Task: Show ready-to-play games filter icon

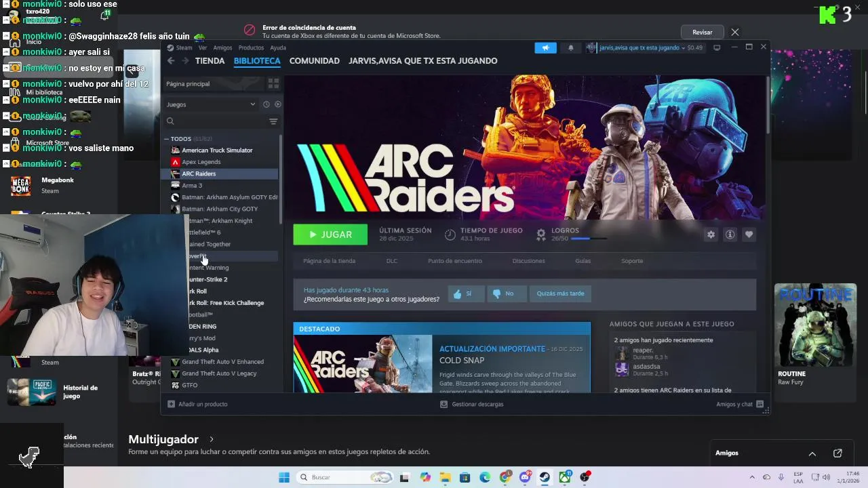Action: [x=277, y=104]
